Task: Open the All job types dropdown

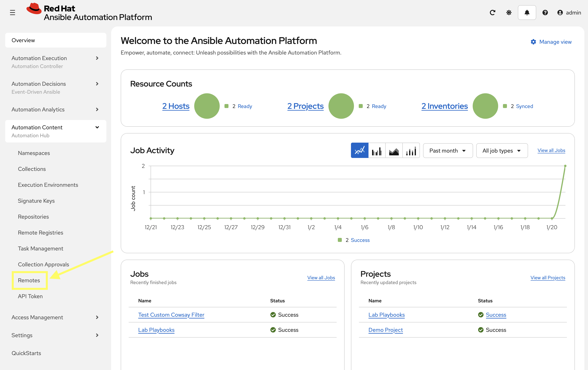Action: 502,151
